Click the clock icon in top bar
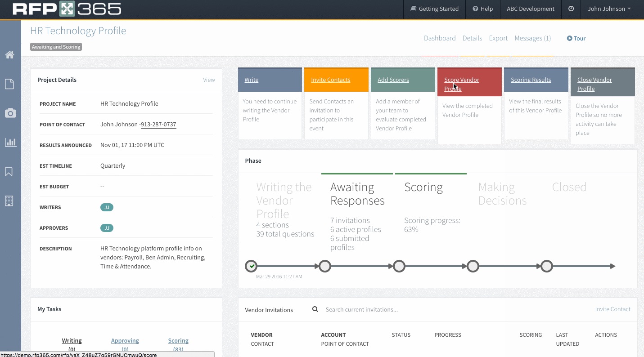 click(x=571, y=9)
